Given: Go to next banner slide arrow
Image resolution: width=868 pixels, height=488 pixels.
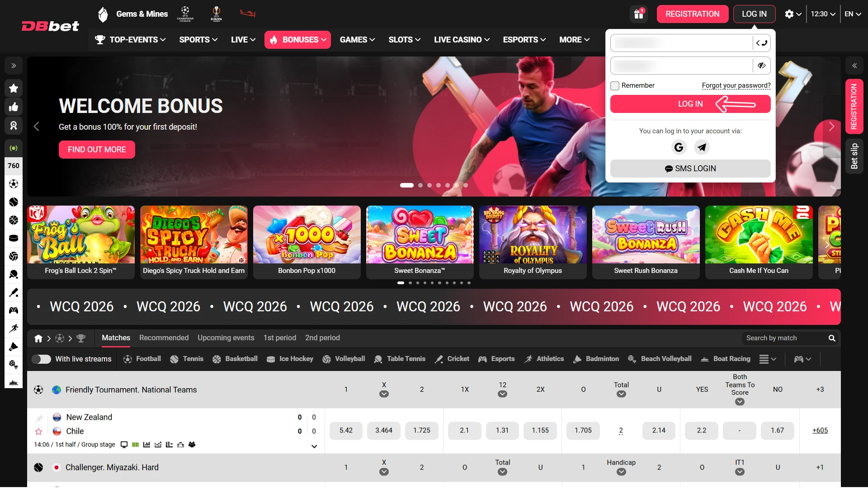Looking at the screenshot, I should [831, 127].
